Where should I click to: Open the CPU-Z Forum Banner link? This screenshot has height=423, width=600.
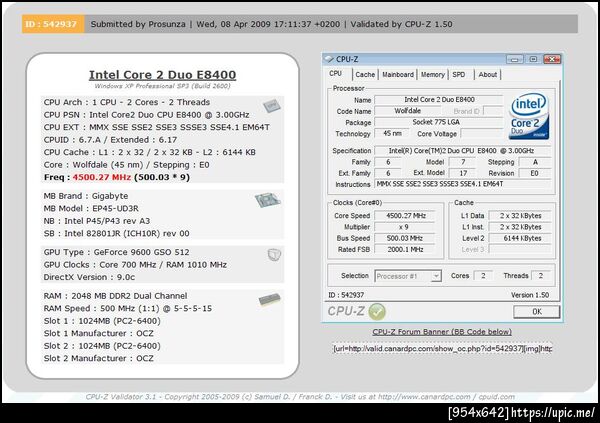pos(442,332)
